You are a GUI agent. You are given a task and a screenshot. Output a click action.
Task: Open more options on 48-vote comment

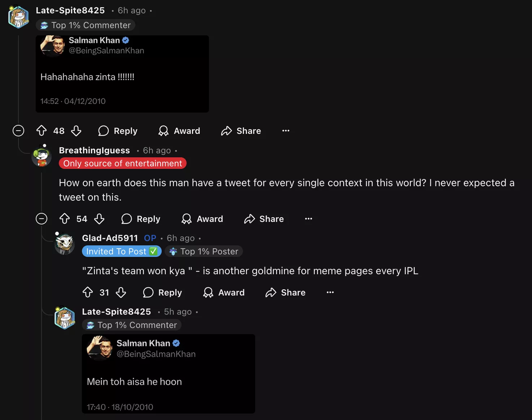pos(286,131)
